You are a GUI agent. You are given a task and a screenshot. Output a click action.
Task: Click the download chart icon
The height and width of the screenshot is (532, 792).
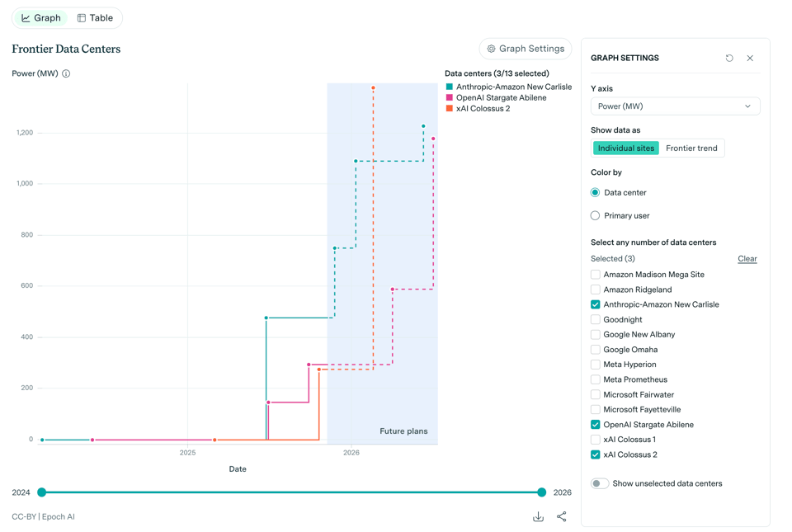pyautogui.click(x=538, y=516)
